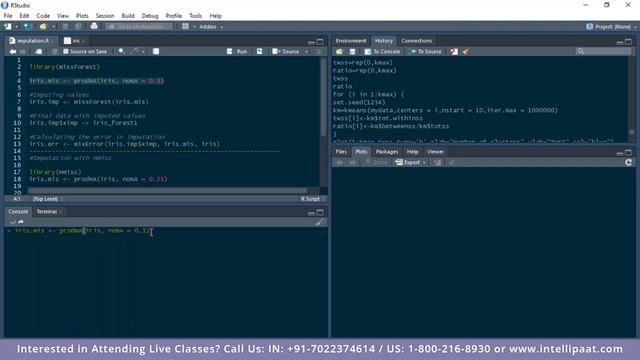Open the Plots menu
The image size is (640, 360).
tap(82, 16)
